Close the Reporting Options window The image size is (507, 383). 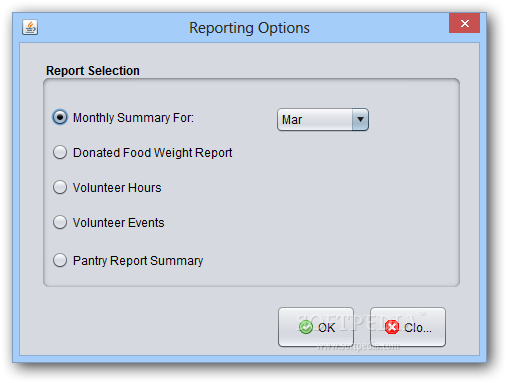click(464, 23)
